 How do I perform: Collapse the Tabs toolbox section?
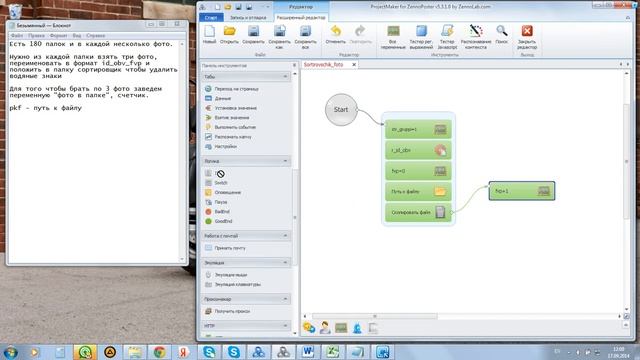285,76
